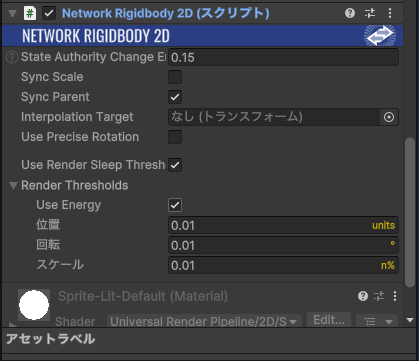Image resolution: width=419 pixels, height=361 pixels.
Task: Uncheck the Sync Parent checkbox
Action: pos(175,97)
